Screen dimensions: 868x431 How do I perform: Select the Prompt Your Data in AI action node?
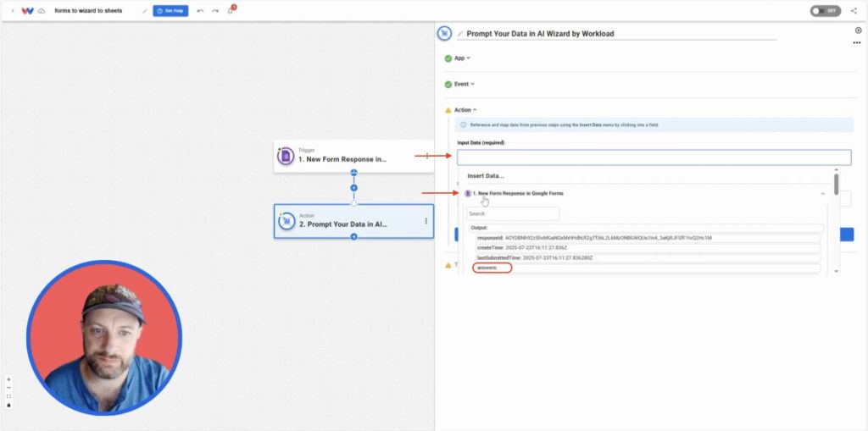coord(353,221)
